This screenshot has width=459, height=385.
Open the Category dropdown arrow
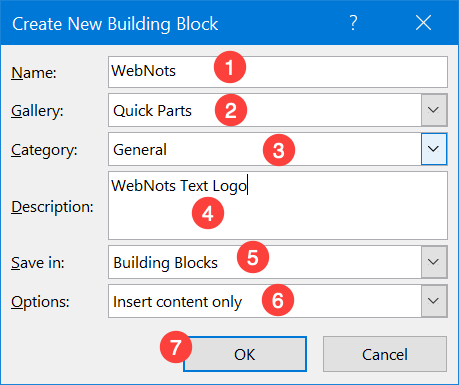point(434,149)
